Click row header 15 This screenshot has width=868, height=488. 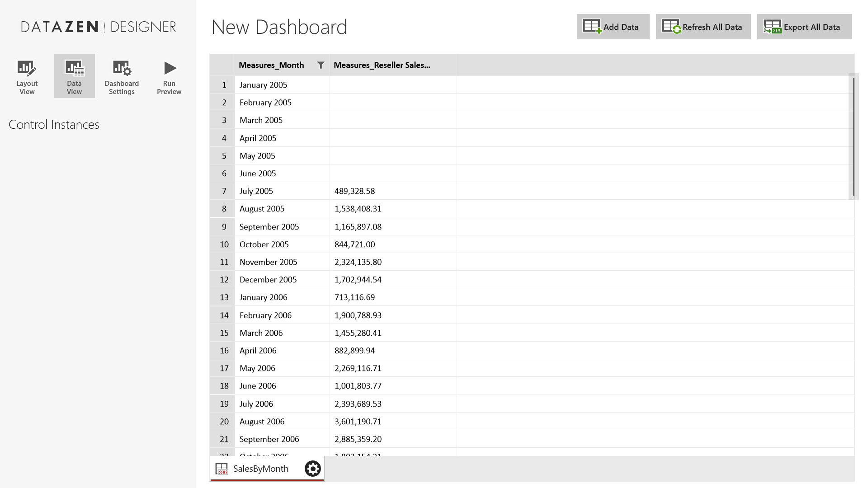224,333
